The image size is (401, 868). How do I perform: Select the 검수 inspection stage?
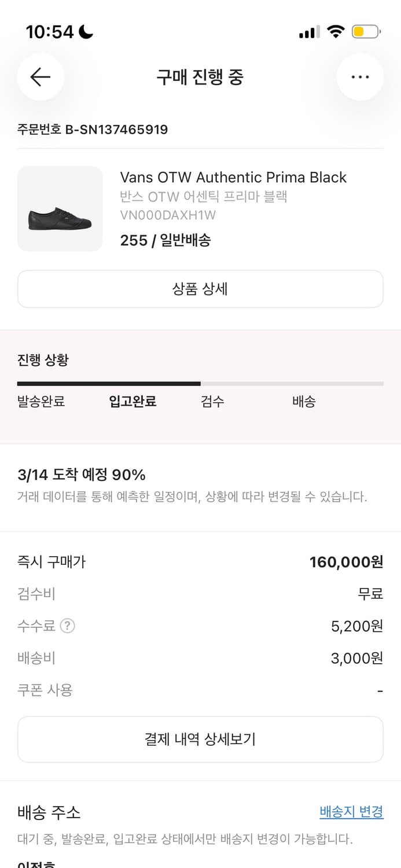pyautogui.click(x=213, y=401)
